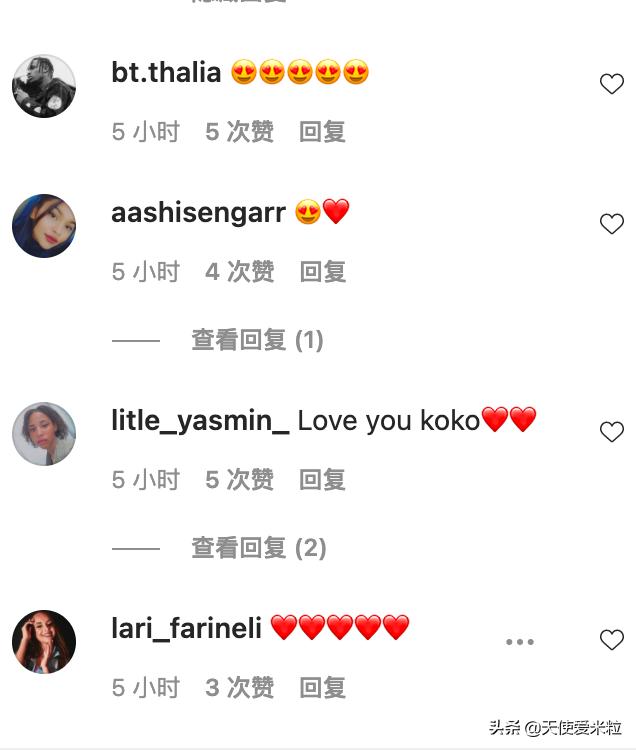View 4 次赞 likes on aashisengarr's comment
The image size is (636, 750).
point(240,272)
